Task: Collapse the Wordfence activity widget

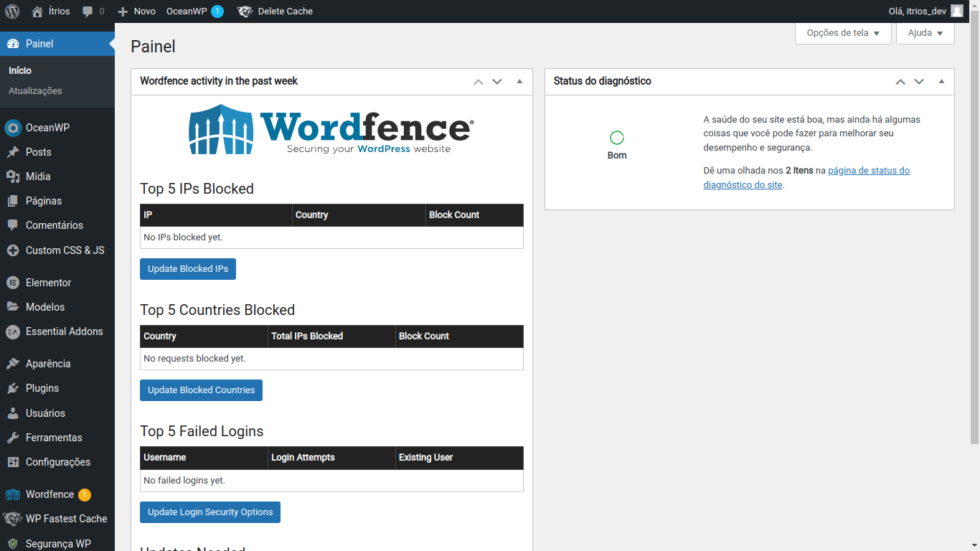Action: click(519, 81)
